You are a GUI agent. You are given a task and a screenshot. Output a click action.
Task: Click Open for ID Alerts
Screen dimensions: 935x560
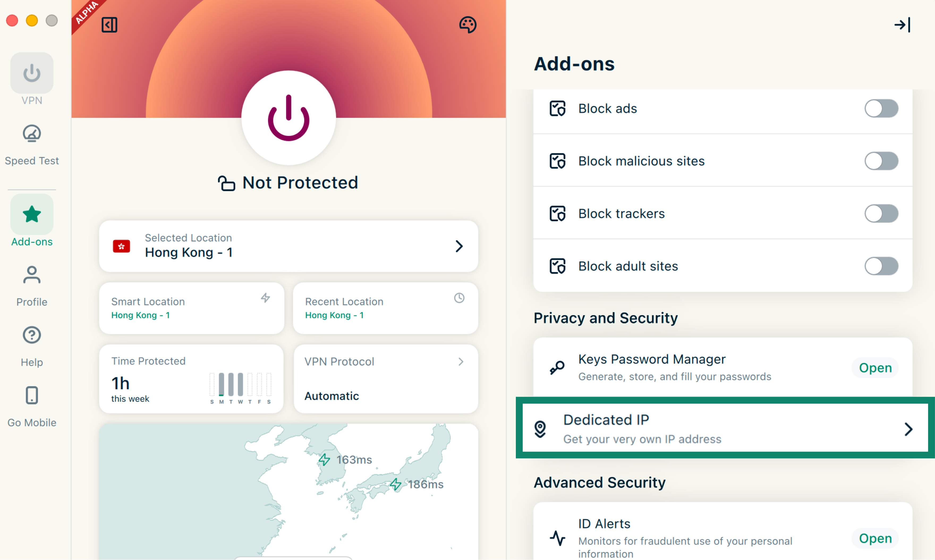point(875,538)
